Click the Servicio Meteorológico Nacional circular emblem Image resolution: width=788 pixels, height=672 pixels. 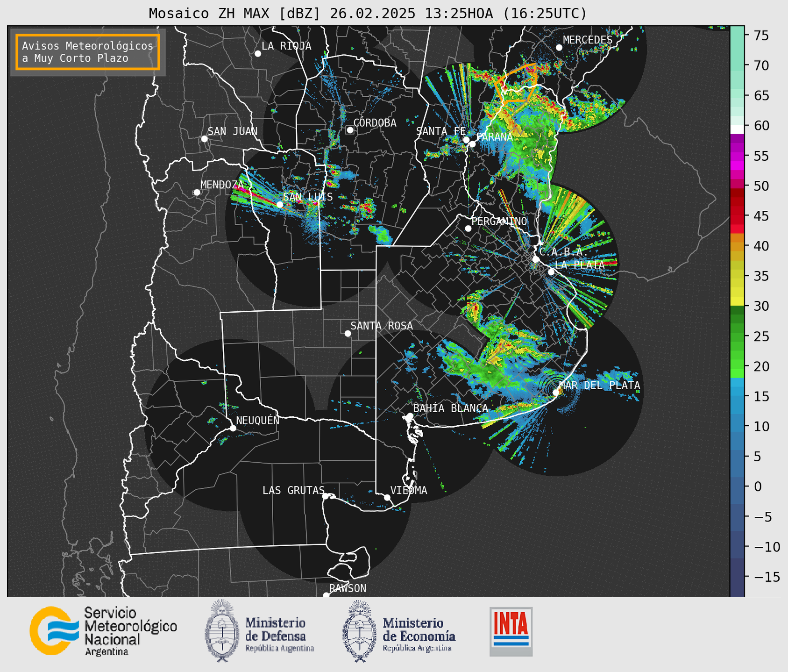pyautogui.click(x=54, y=631)
